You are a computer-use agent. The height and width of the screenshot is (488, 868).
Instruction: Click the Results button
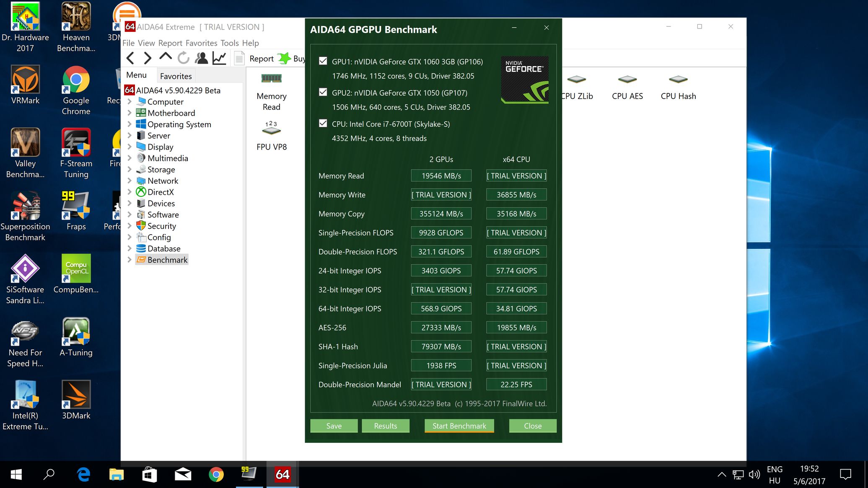386,426
